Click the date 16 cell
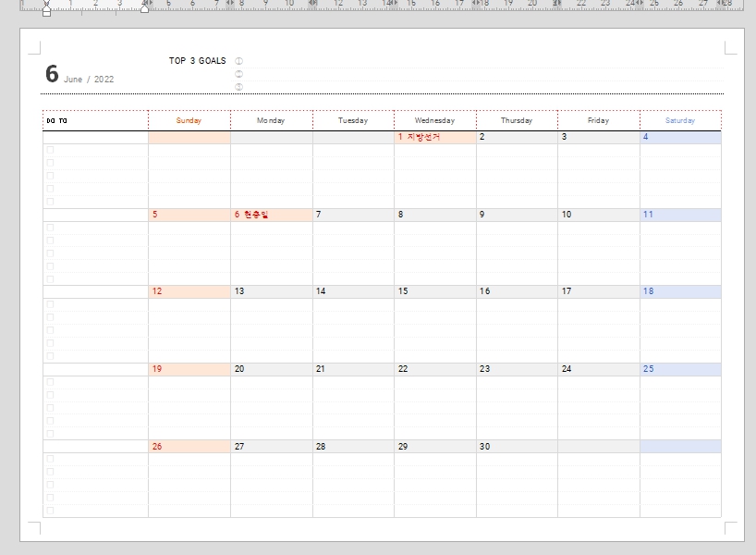Viewport: 756px width, 555px height. click(517, 291)
